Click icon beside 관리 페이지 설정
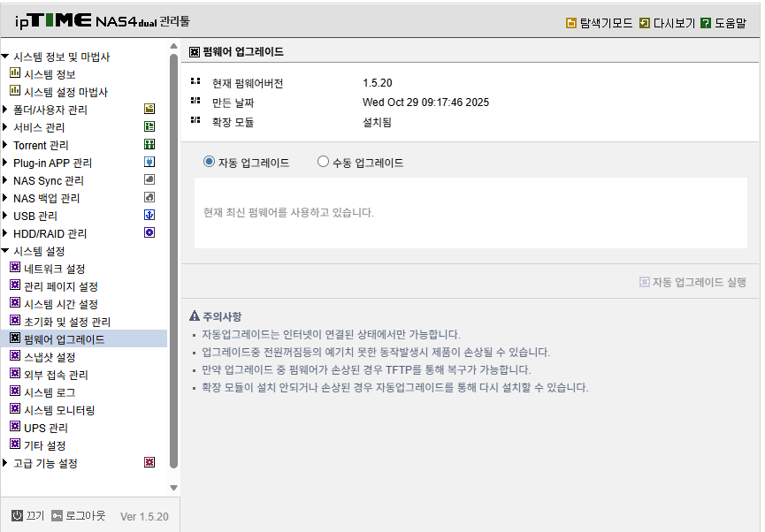This screenshot has height=532, width=765. [15, 285]
